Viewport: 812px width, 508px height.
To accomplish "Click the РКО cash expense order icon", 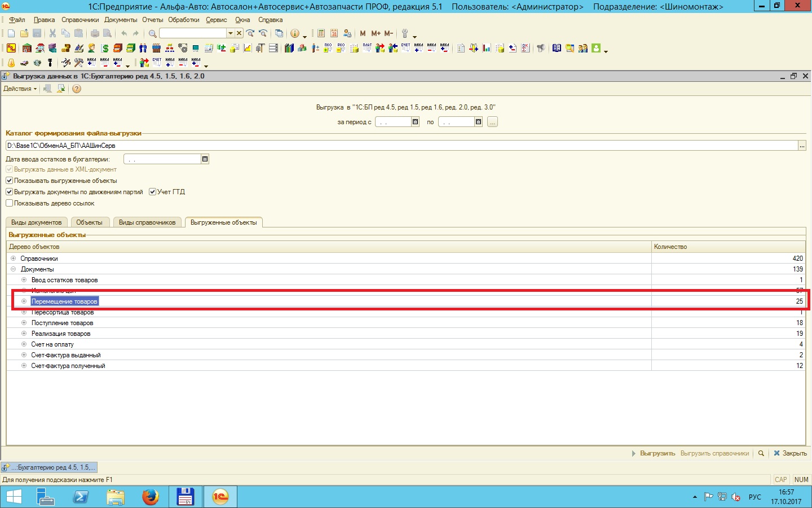I will point(341,48).
